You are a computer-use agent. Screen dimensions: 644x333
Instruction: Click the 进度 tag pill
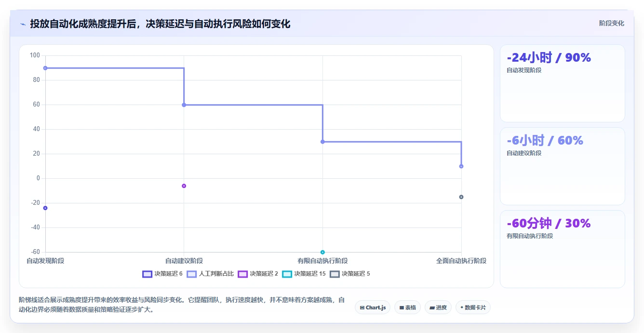(x=438, y=307)
